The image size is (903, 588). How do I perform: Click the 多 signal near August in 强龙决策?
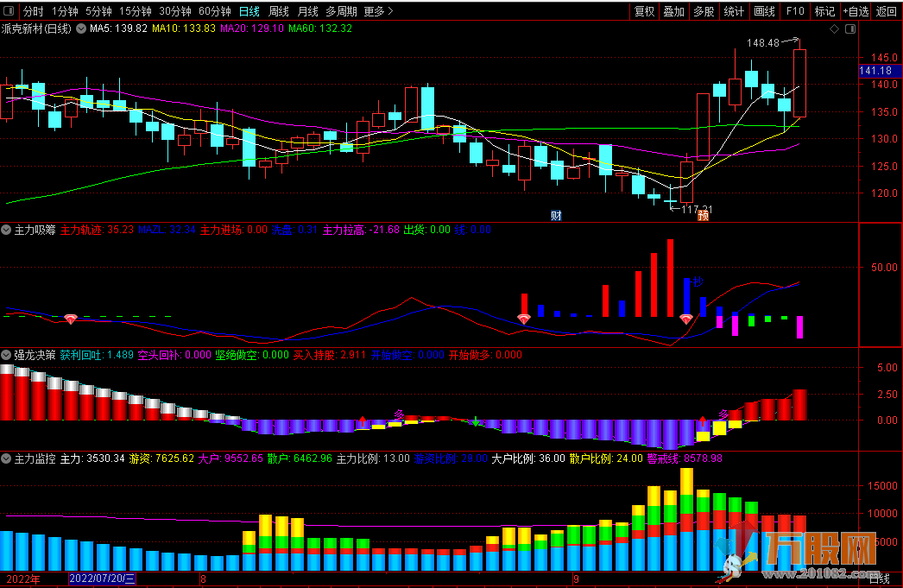pos(399,414)
